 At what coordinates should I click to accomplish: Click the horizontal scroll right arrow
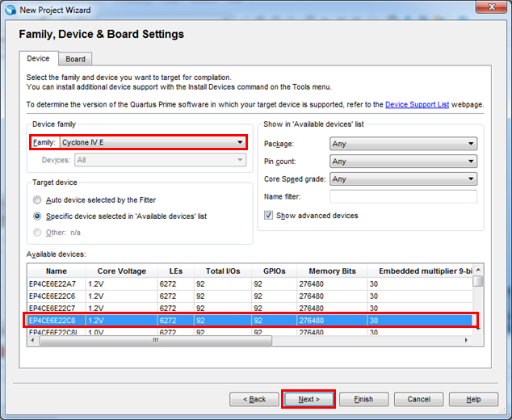point(466,340)
